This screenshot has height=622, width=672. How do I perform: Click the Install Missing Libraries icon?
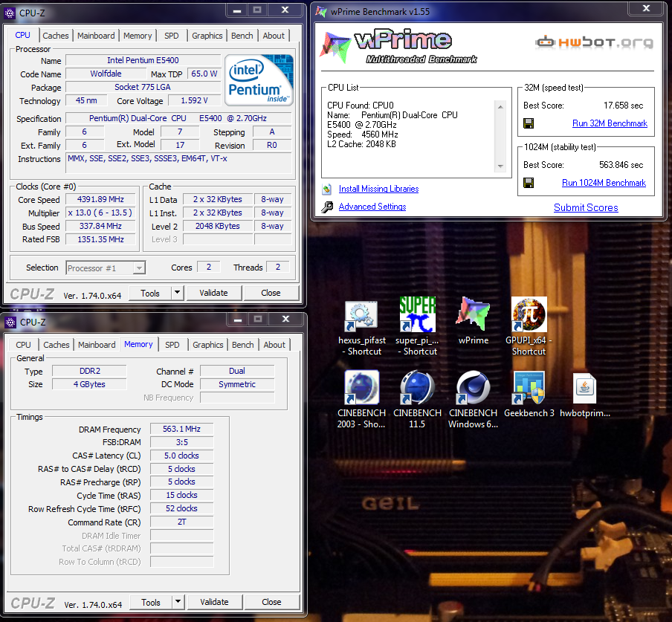[x=327, y=189]
